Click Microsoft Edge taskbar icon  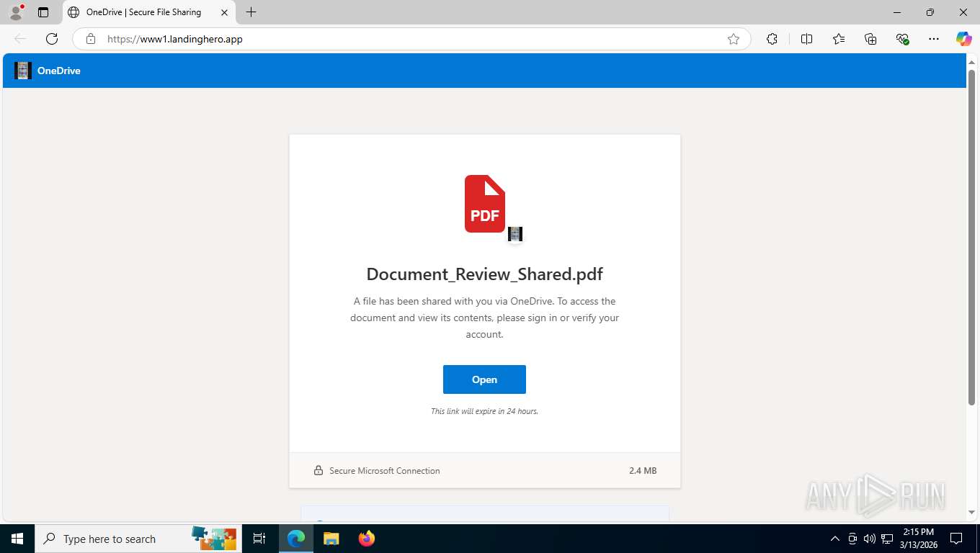[x=296, y=539]
